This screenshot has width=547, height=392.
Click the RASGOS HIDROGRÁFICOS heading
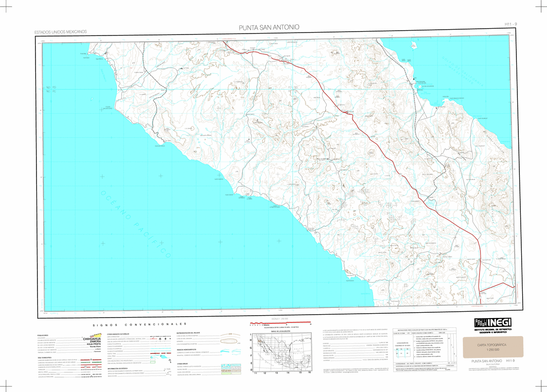pyautogui.click(x=186, y=349)
